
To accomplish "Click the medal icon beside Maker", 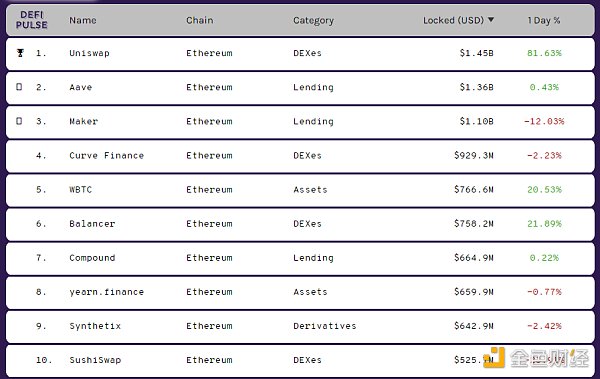I will 19,121.
